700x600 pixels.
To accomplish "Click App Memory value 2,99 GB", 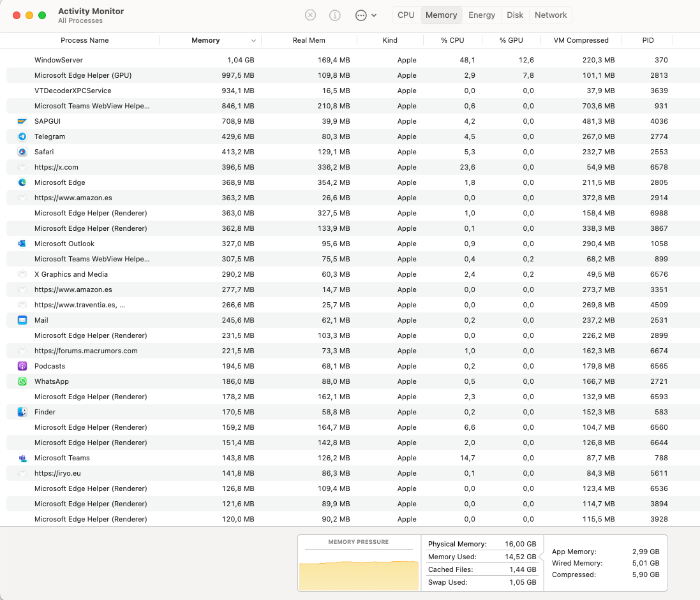I will [646, 552].
